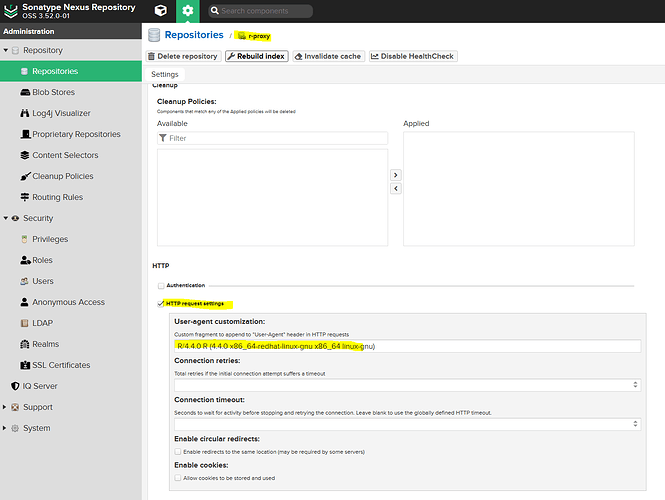665x500 pixels.
Task: Open the LDAP configuration
Action: point(43,323)
